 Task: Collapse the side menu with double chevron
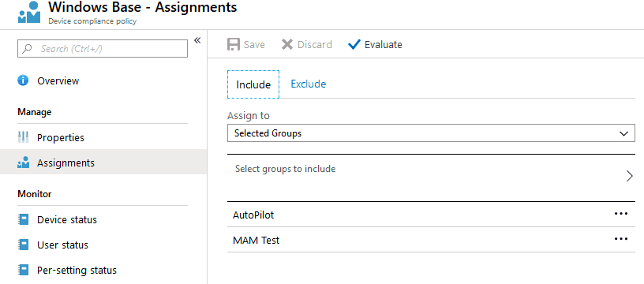(197, 40)
